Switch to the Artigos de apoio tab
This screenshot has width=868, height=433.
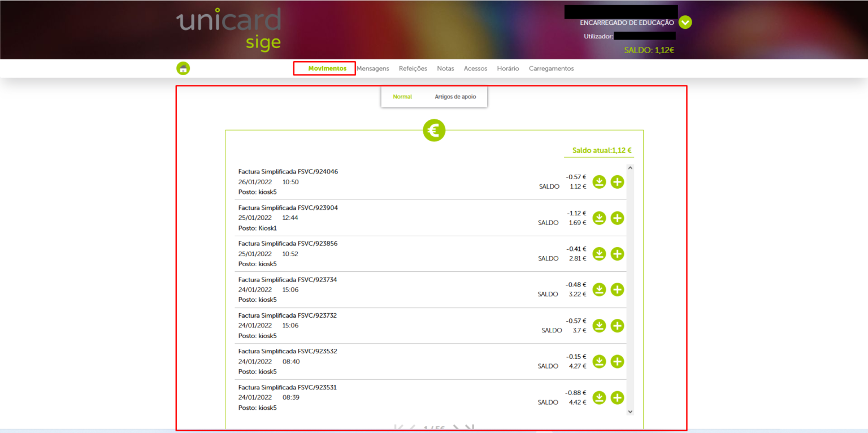(455, 97)
